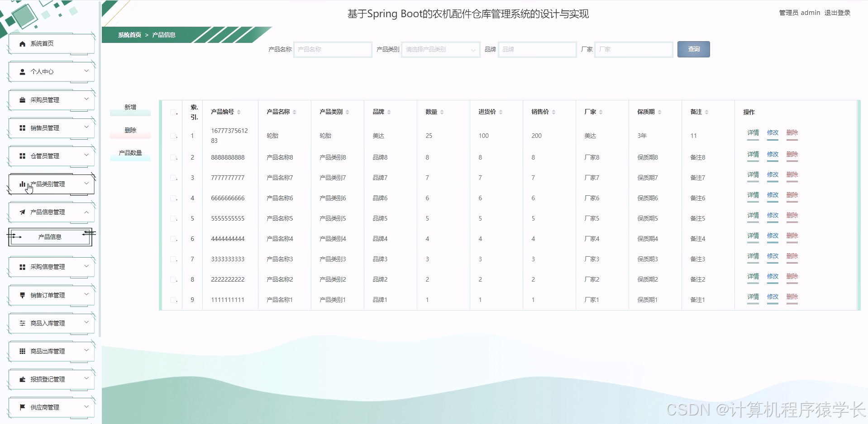Collapse the 产品信息管理 menu
The width and height of the screenshot is (868, 424).
tap(51, 212)
